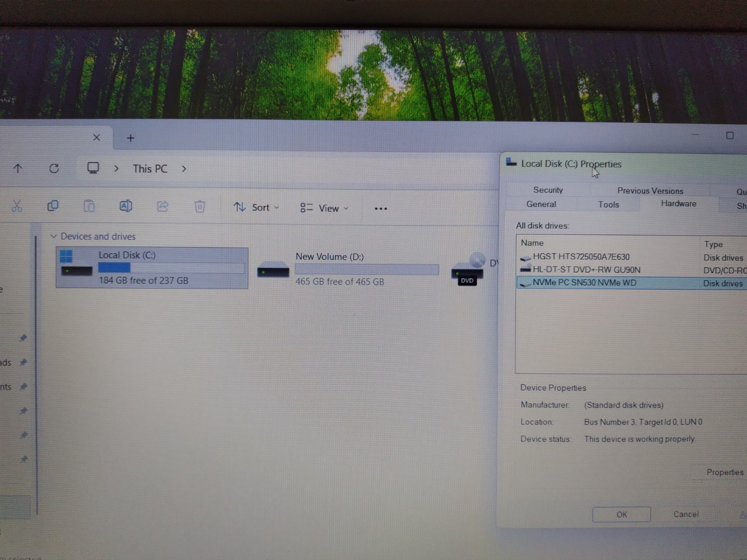This screenshot has width=747, height=560.
Task: Switch to the Security tab
Action: (x=548, y=190)
